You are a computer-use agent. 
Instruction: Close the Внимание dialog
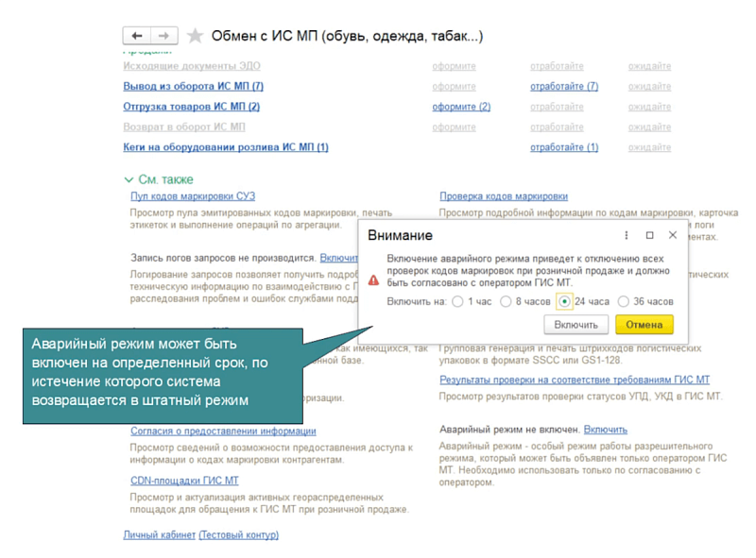point(673,235)
